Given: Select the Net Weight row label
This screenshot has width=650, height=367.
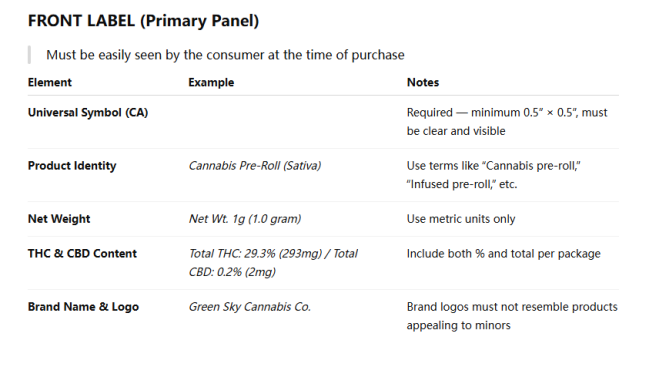Looking at the screenshot, I should [59, 219].
